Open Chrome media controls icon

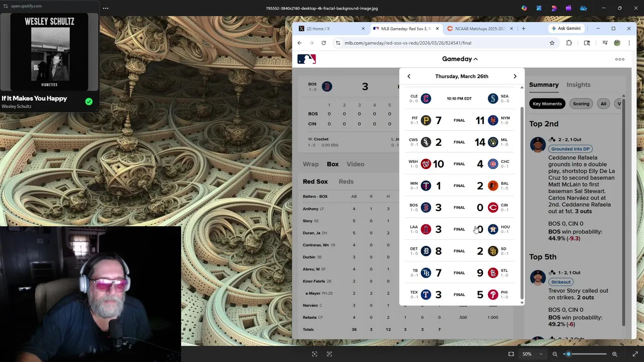(605, 43)
